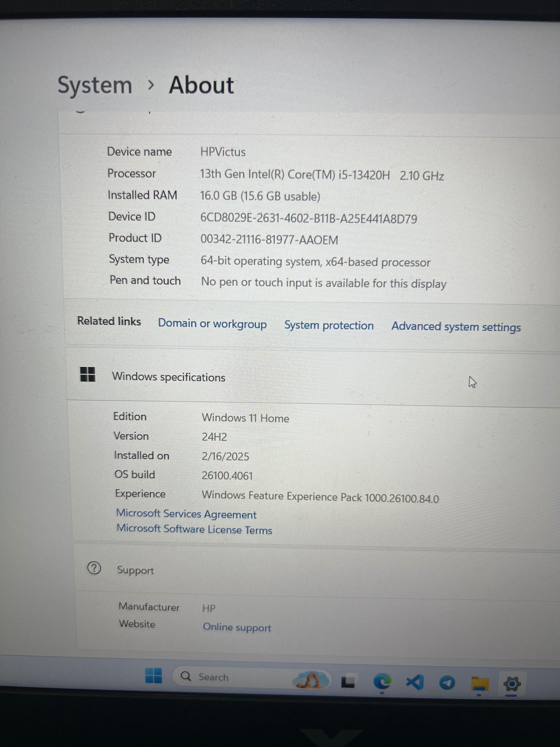
Task: Click the Related links label
Action: tap(109, 321)
